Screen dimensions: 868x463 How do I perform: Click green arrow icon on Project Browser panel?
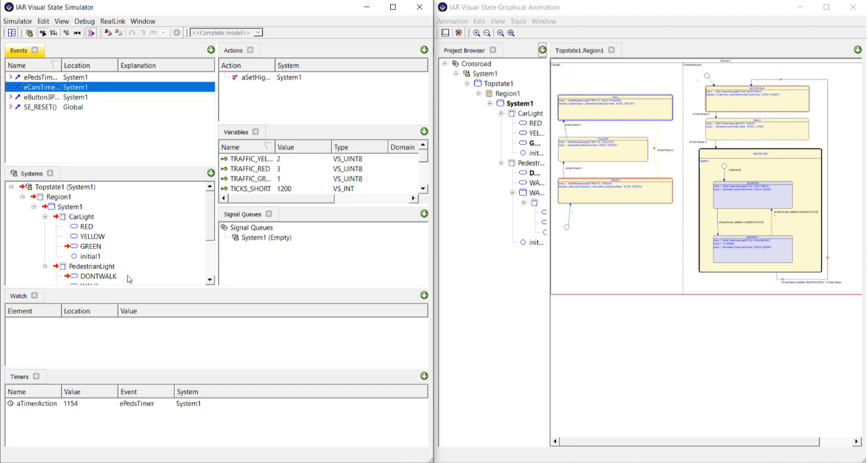(x=542, y=49)
